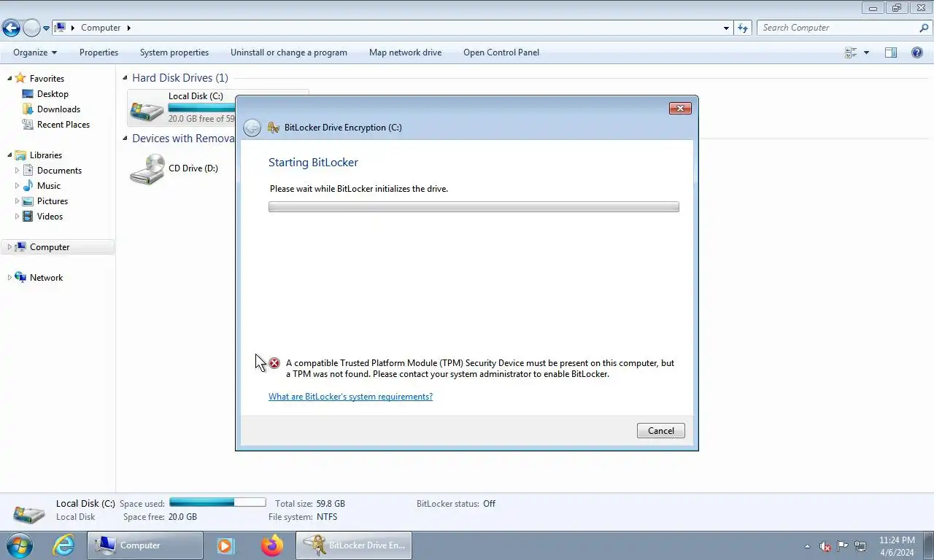The image size is (934, 560).
Task: Open the Organize menu
Action: coord(34,52)
